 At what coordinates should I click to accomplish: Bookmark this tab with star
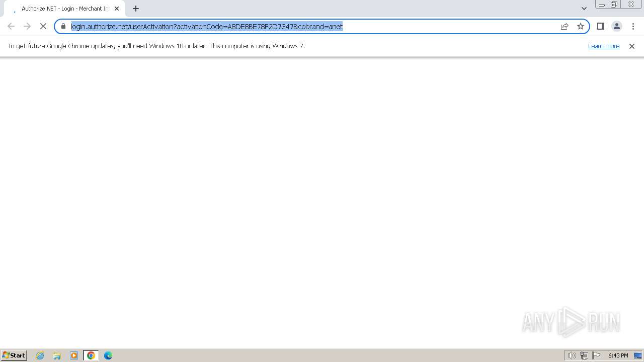pos(581,26)
